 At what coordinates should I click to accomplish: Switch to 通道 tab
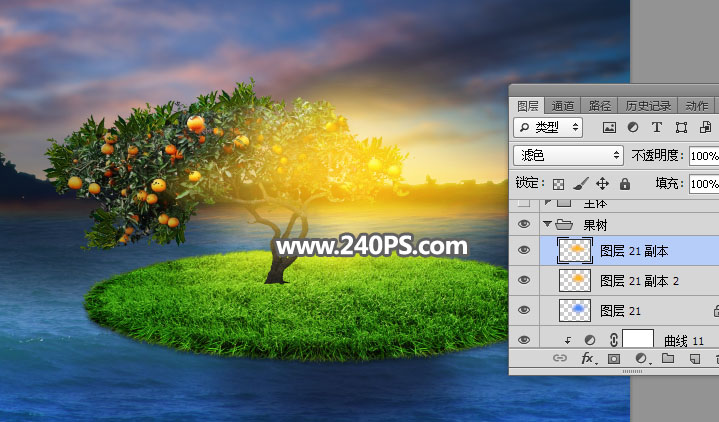coord(563,106)
